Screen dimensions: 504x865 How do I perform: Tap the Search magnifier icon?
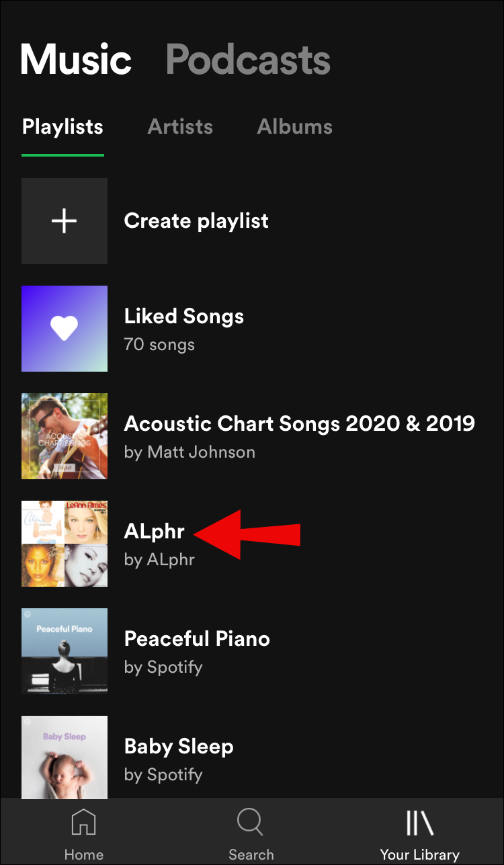pyautogui.click(x=251, y=823)
